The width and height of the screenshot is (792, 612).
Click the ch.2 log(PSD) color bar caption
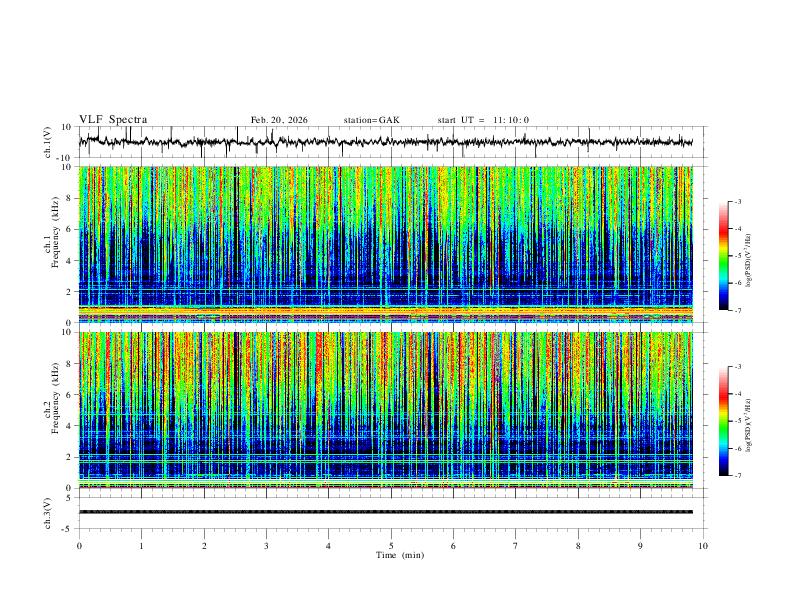[749, 426]
